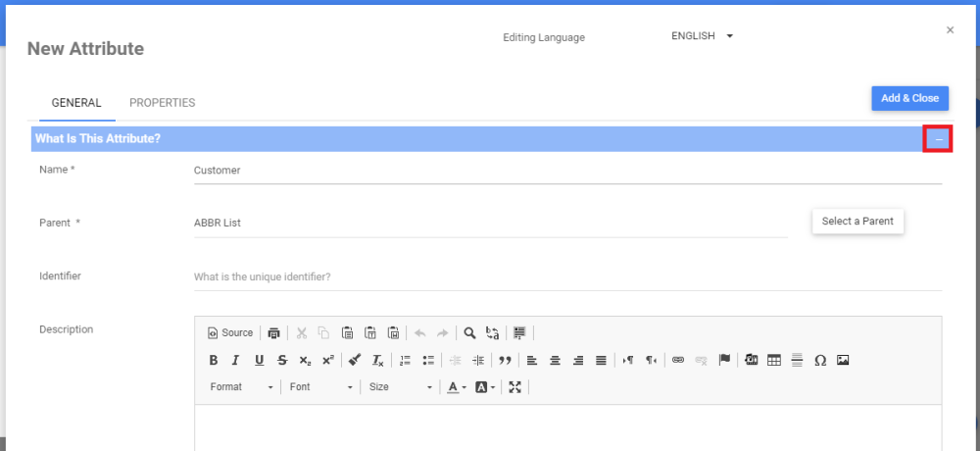Toggle Bold formatting
Screen dimensions: 980x451
(x=213, y=360)
